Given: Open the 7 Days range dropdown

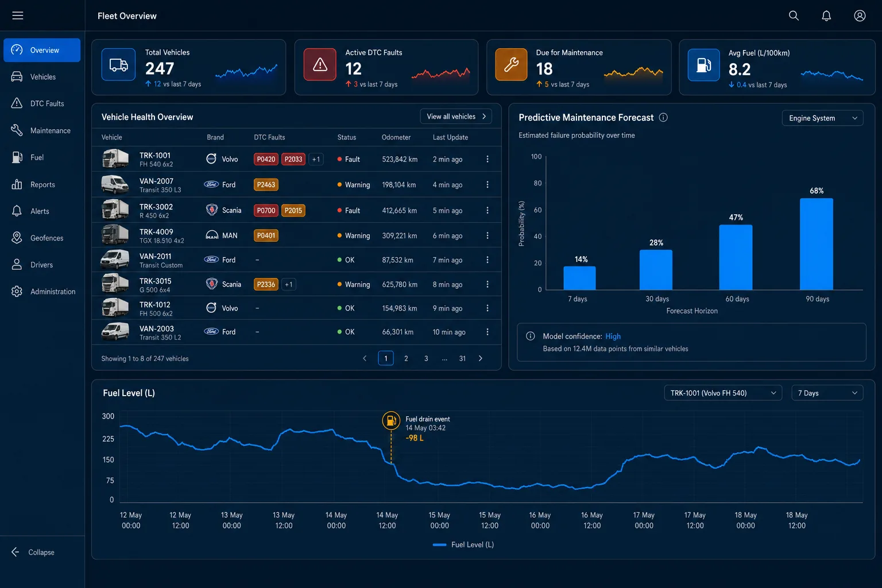Looking at the screenshot, I should click(827, 393).
